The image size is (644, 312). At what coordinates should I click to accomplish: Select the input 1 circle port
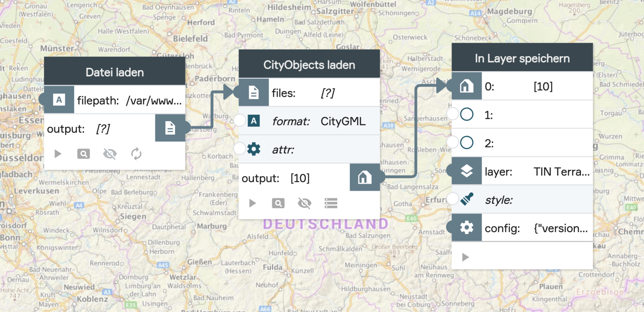click(x=467, y=114)
